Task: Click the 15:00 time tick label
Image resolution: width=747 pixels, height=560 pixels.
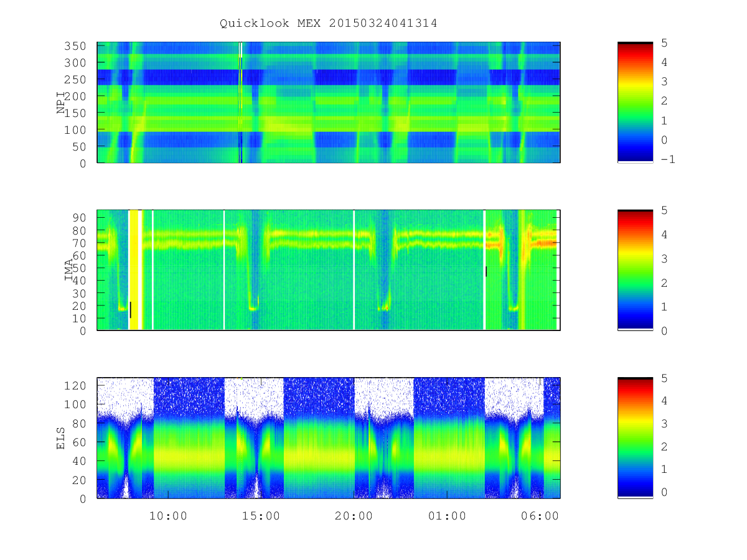Action: tap(261, 516)
